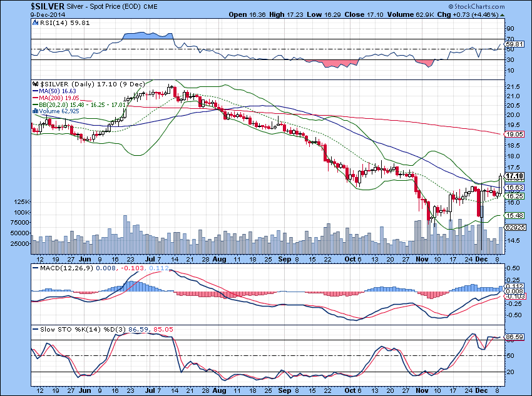The width and height of the screenshot is (532, 396).
Task: Click the RSI(14) 59.81 legend label
Action: [x=65, y=23]
